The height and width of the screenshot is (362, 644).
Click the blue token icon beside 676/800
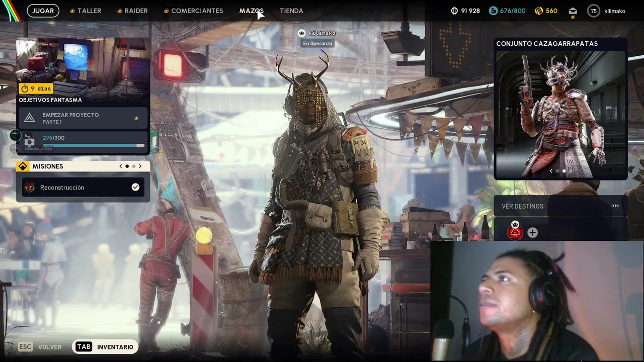tap(493, 11)
